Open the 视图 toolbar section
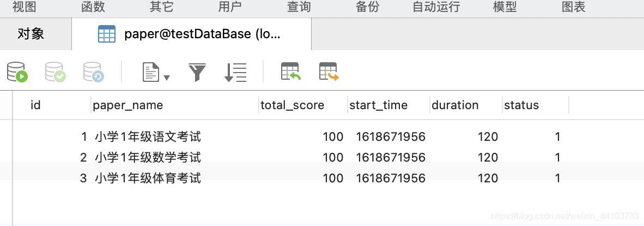The image size is (644, 226). [x=24, y=7]
